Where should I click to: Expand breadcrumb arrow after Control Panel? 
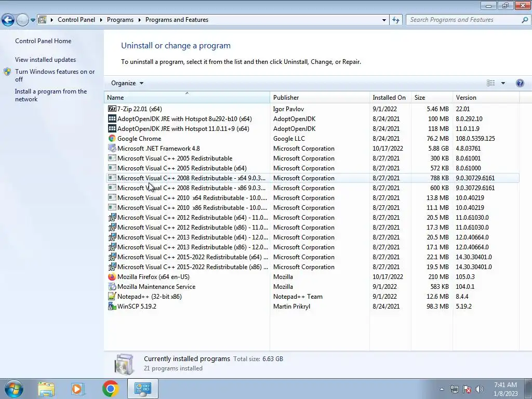coord(101,20)
